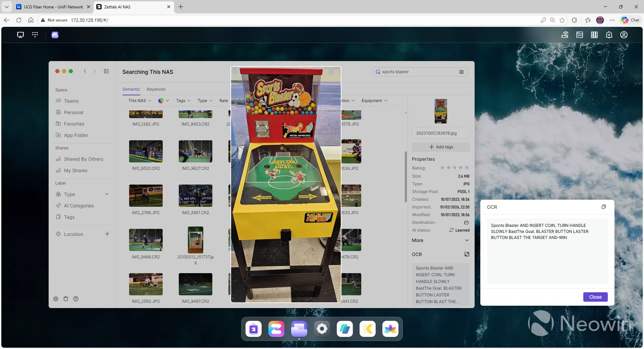Open the Copilot Chat button in browser
The width and height of the screenshot is (644, 349).
click(630, 20)
